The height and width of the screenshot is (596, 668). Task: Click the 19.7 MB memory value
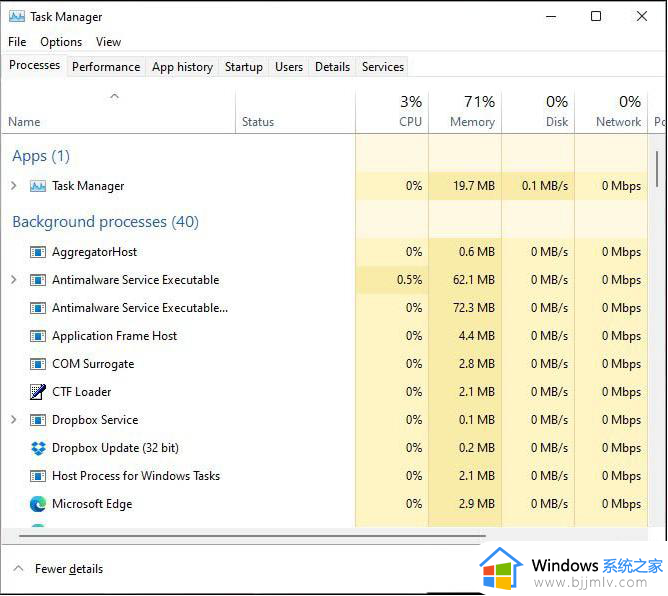474,186
